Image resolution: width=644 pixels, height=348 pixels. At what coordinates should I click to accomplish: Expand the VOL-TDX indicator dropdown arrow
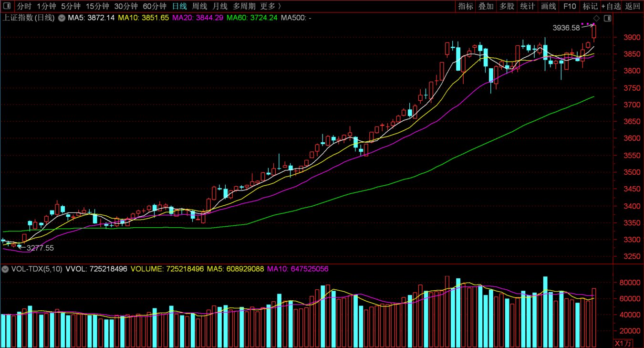[5, 269]
